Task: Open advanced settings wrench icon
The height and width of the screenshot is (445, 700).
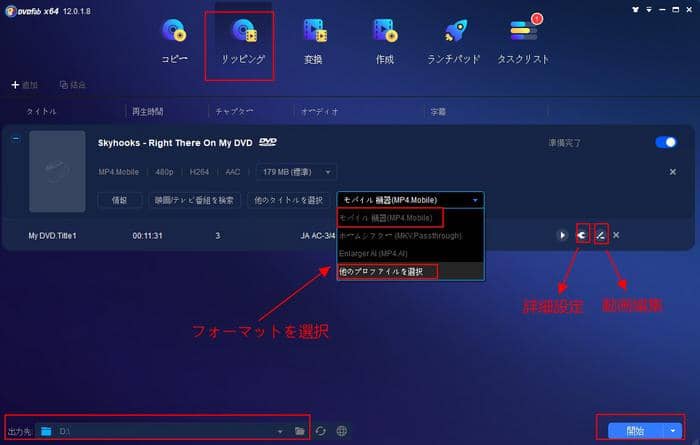Action: [582, 235]
